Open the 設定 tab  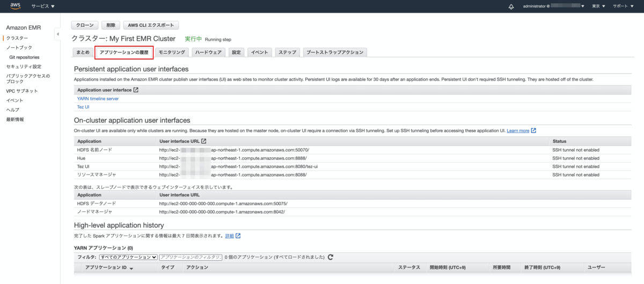(237, 52)
